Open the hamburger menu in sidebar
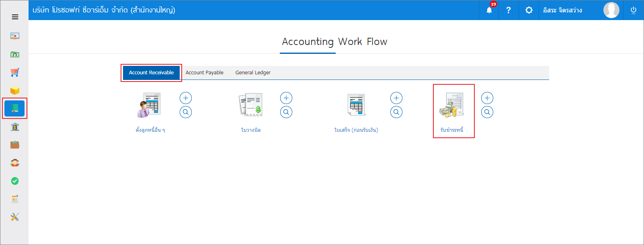The height and width of the screenshot is (245, 644). pos(15,17)
